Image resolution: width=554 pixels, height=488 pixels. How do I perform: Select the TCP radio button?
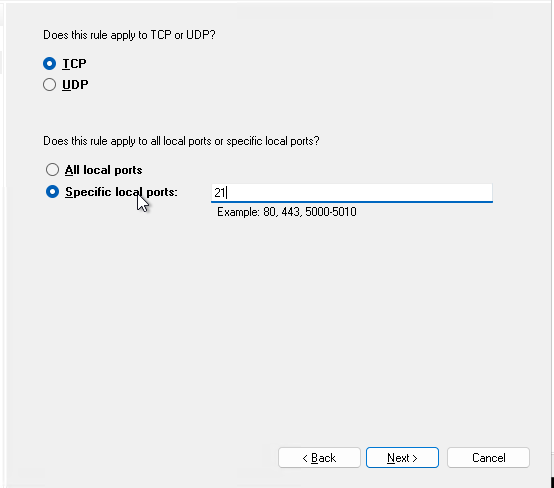[x=49, y=64]
